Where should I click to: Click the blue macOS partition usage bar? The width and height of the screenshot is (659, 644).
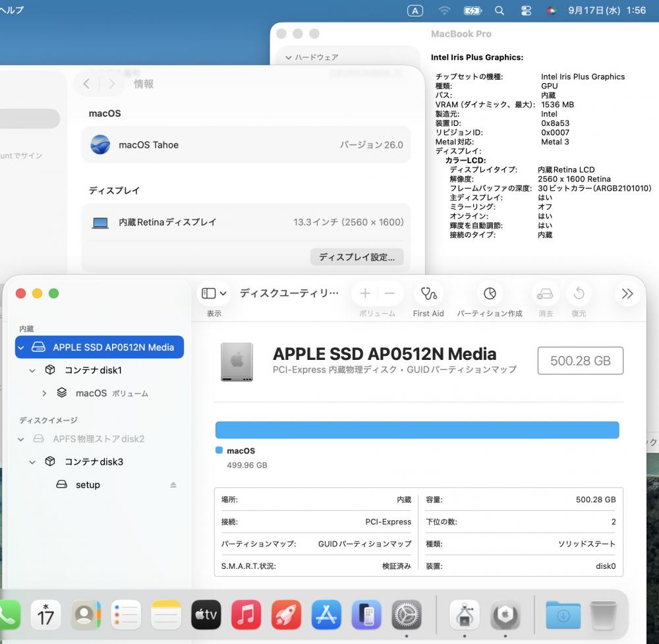click(417, 430)
